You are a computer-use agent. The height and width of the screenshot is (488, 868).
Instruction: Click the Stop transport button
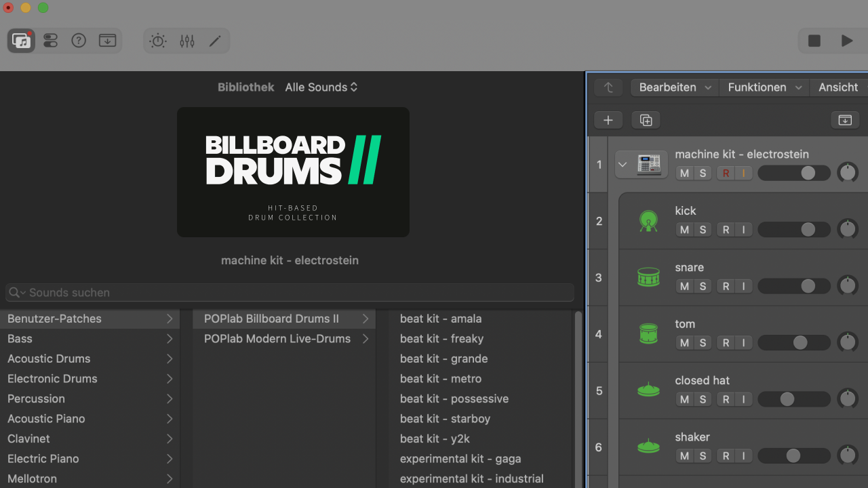click(x=814, y=41)
